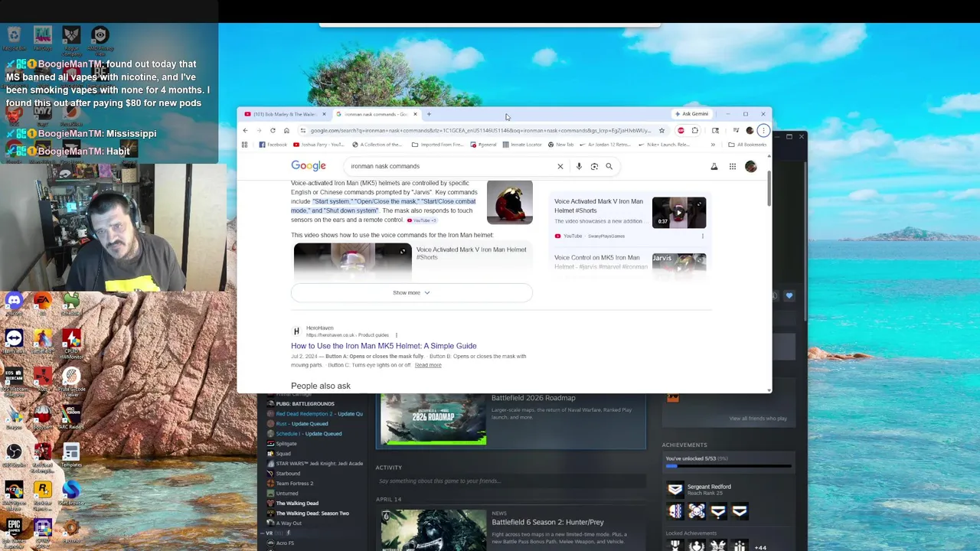Click Steam activity comment field
Screen dimensions: 980x551
click(x=511, y=481)
